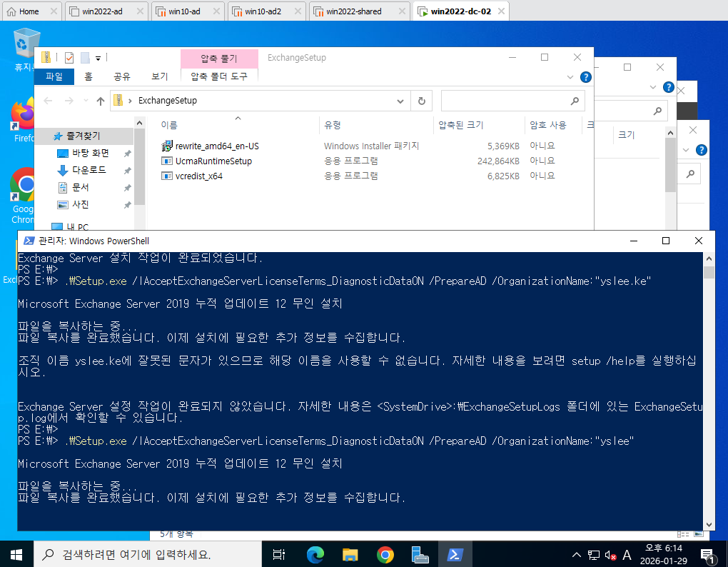Refresh the ExchangeSetup folder
The width and height of the screenshot is (728, 567).
click(422, 101)
